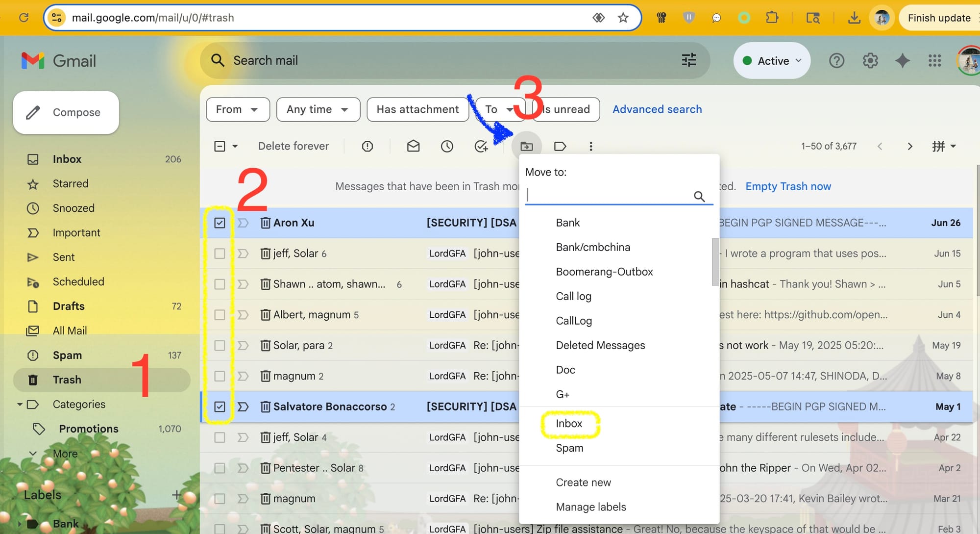Viewport: 980px width, 534px height.
Task: Reload the page in the browser
Action: 24,18
